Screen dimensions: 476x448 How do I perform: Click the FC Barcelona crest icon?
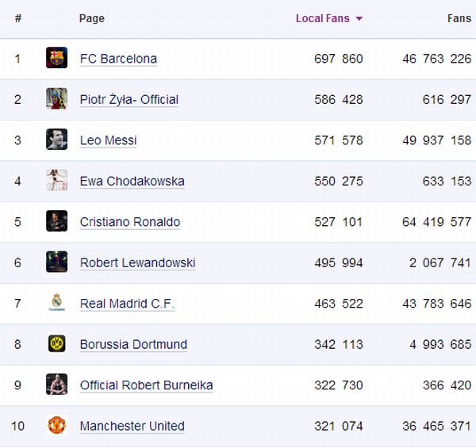[56, 58]
